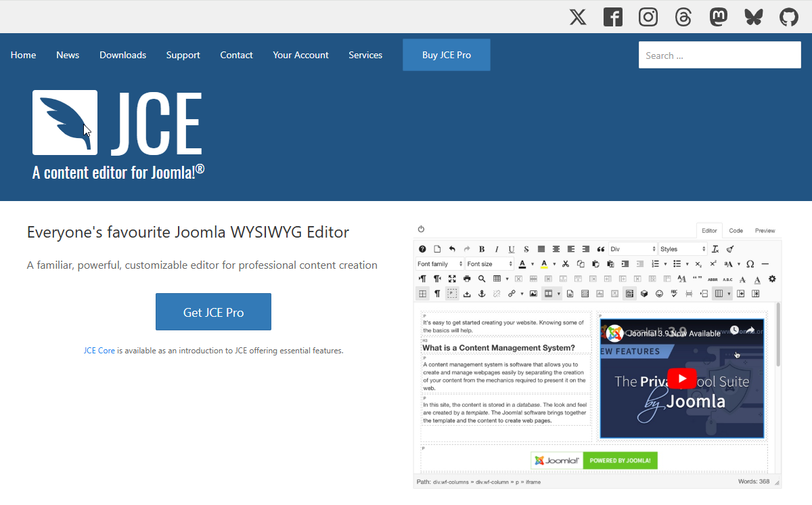Click the Buy JCE Pro button

447,55
